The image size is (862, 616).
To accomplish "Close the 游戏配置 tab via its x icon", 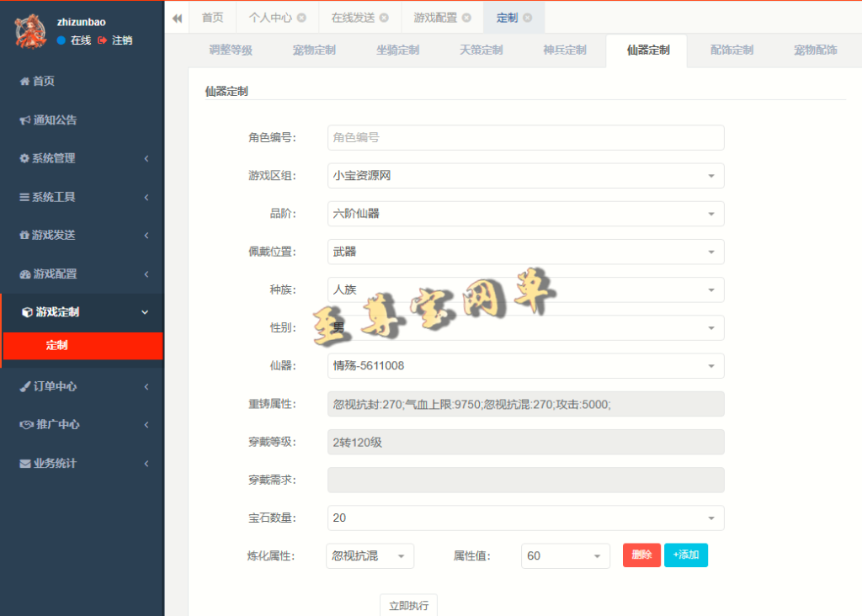I will tap(466, 18).
